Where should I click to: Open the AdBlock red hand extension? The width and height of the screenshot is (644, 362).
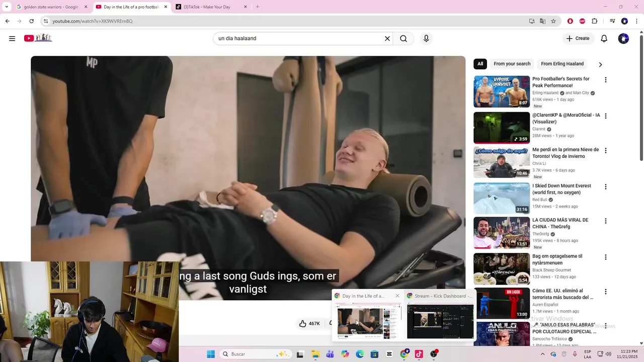pyautogui.click(x=570, y=21)
